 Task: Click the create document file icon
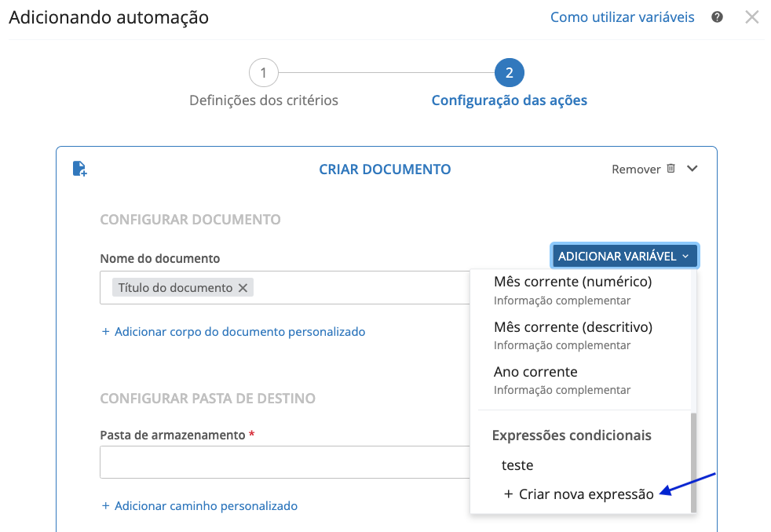(79, 169)
